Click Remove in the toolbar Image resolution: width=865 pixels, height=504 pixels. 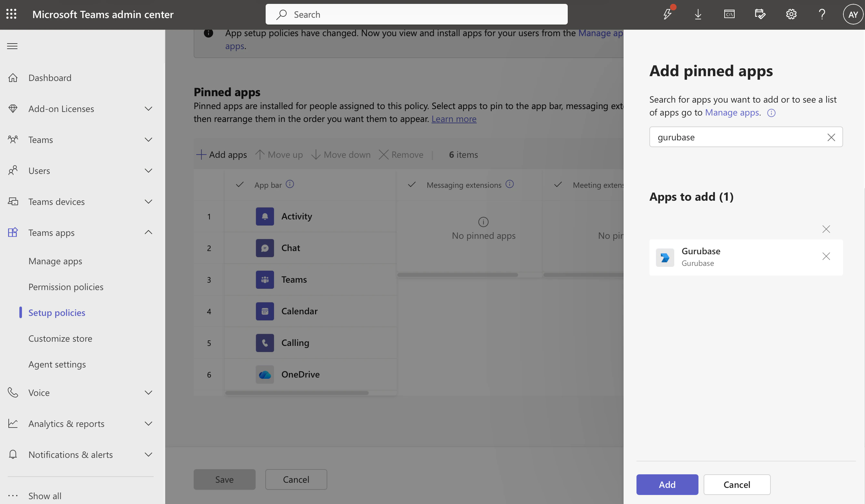pyautogui.click(x=401, y=155)
